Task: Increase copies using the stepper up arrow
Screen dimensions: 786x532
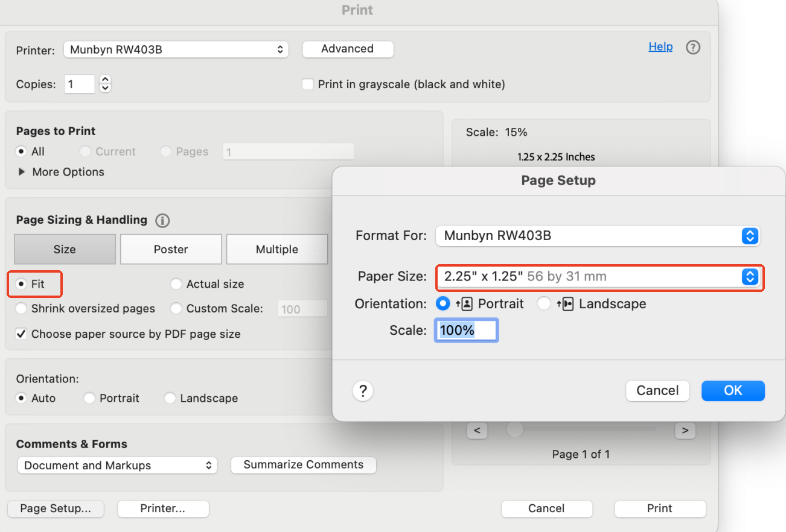Action: (105, 79)
